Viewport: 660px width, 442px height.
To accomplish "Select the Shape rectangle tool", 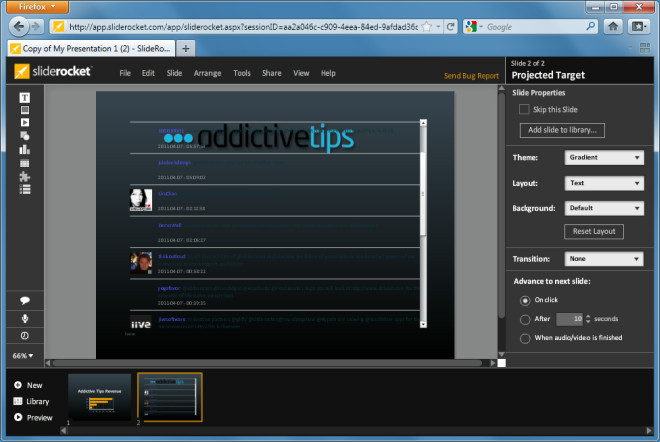I will pyautogui.click(x=25, y=110).
